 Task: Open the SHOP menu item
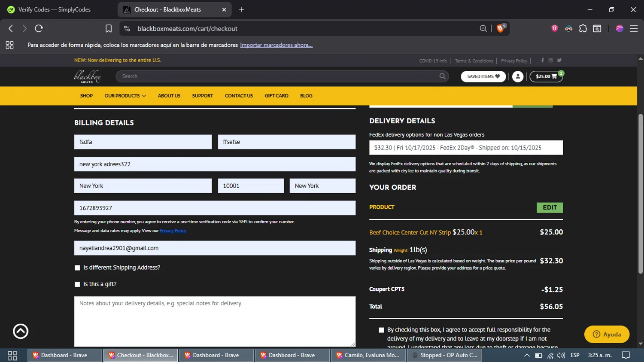(x=86, y=96)
